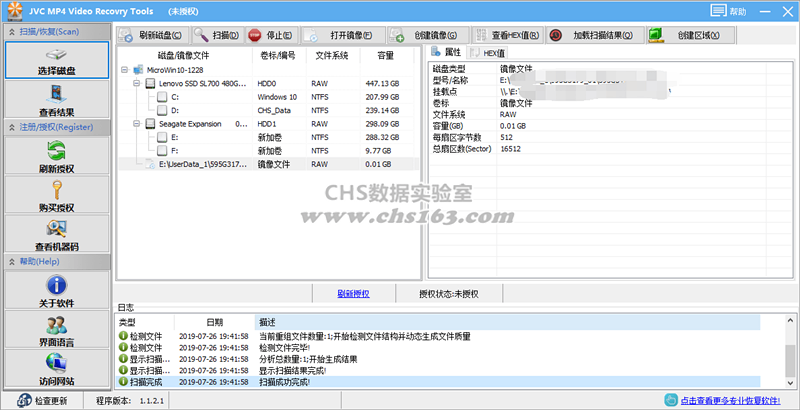
Task: Click the log scrollbar up arrow
Action: (x=790, y=320)
